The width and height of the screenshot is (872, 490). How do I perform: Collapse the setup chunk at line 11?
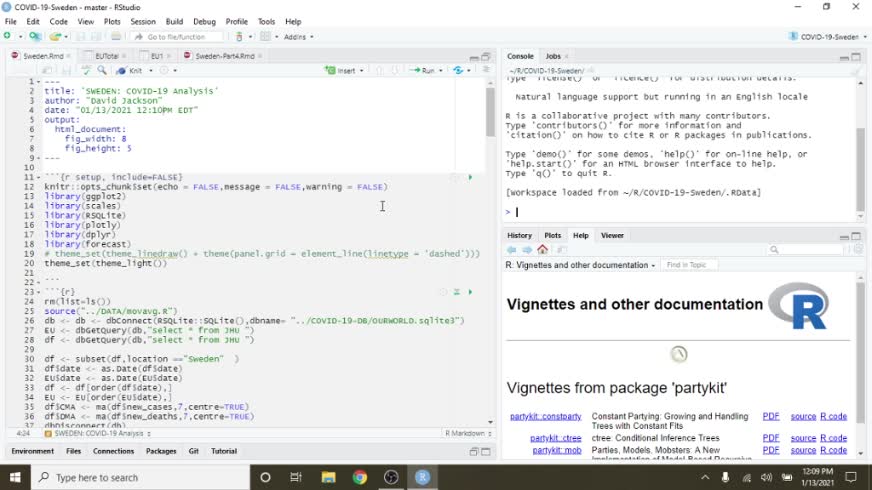tap(38, 177)
